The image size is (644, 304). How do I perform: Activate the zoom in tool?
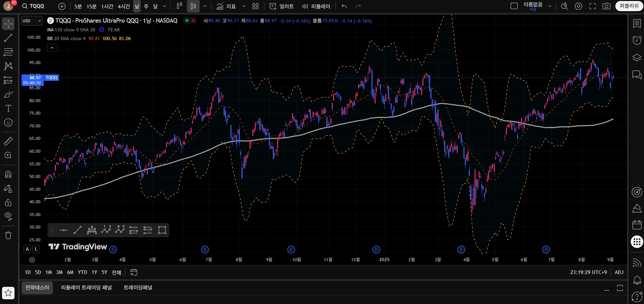point(8,155)
